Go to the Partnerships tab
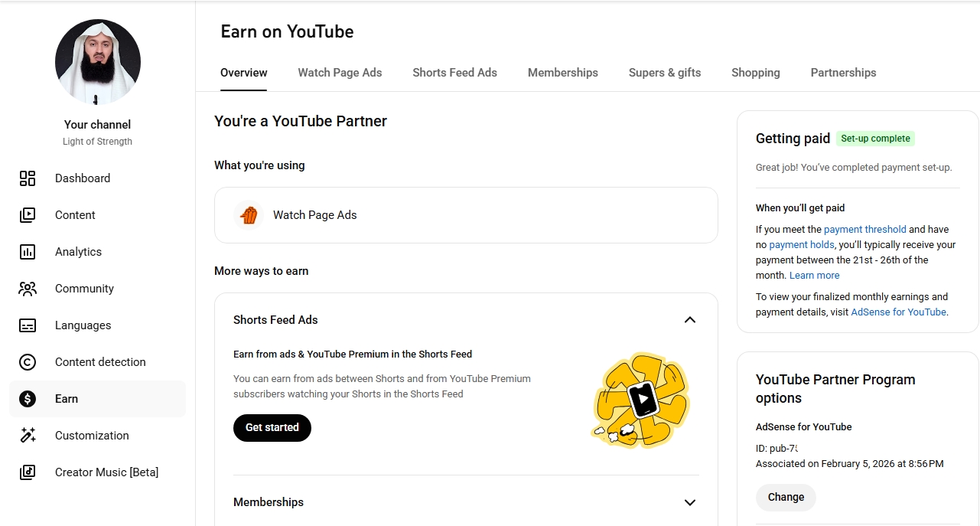 click(x=843, y=73)
